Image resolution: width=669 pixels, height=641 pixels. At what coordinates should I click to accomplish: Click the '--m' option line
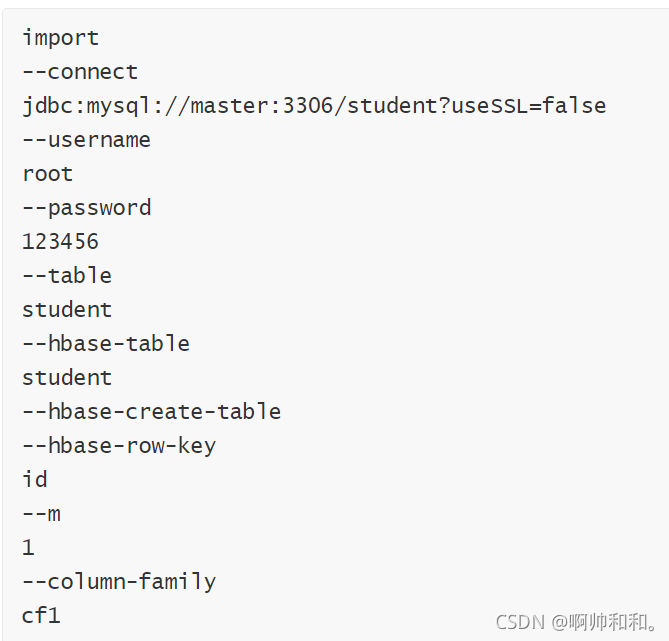(41, 514)
